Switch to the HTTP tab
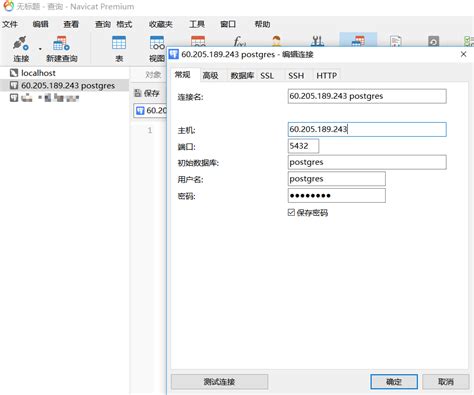The image size is (474, 395). click(327, 76)
